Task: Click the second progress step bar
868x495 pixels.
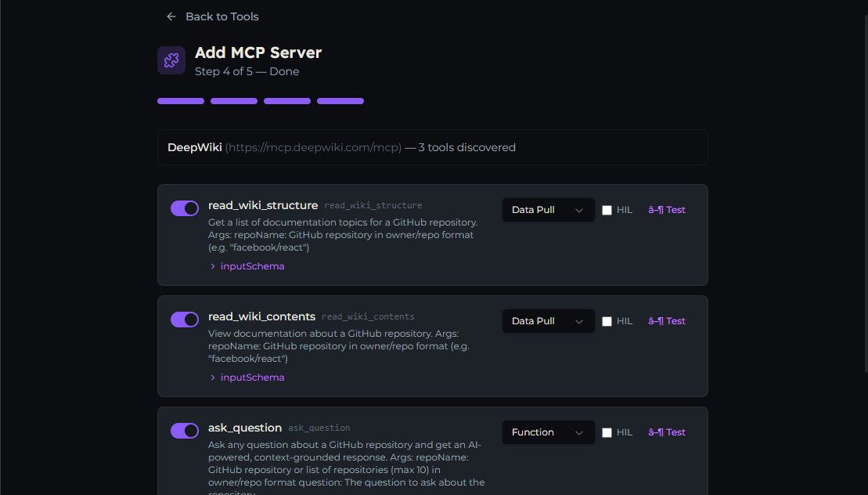Action: [233, 101]
